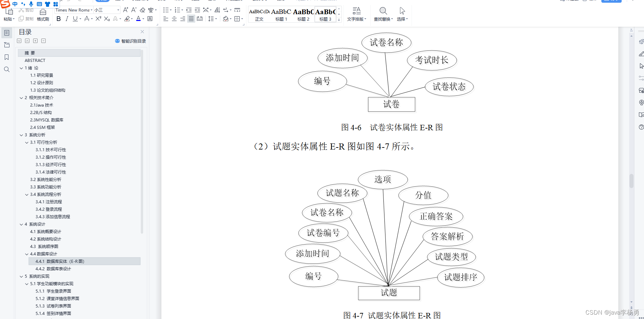Go to '4.4.2 数据库表设计' heading
Screen dimensions: 644x319
pyautogui.click(x=53, y=269)
